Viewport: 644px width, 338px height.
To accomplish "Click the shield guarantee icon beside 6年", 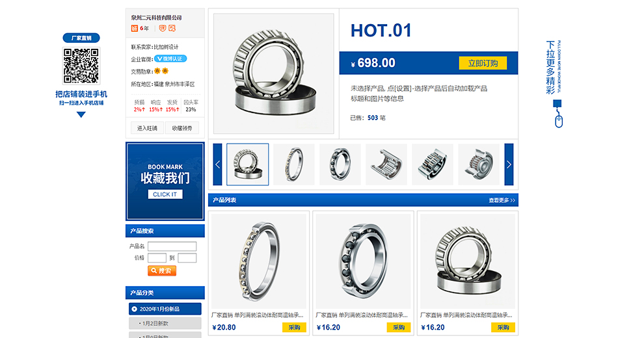I will pos(162,29).
